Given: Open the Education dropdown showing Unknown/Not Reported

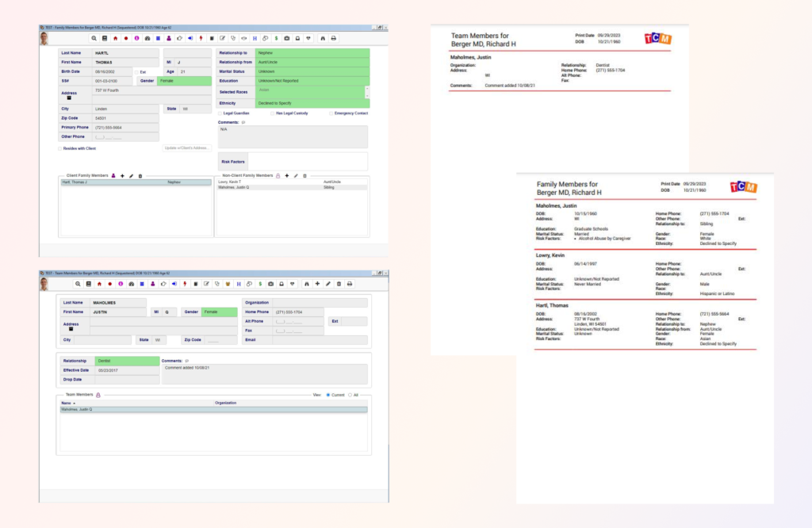Looking at the screenshot, I should (x=309, y=80).
